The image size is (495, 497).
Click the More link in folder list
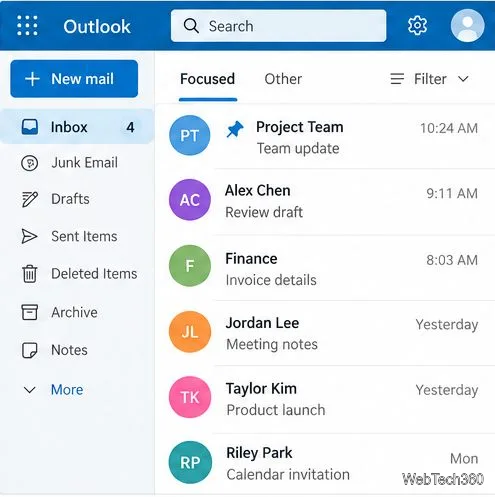click(x=67, y=390)
